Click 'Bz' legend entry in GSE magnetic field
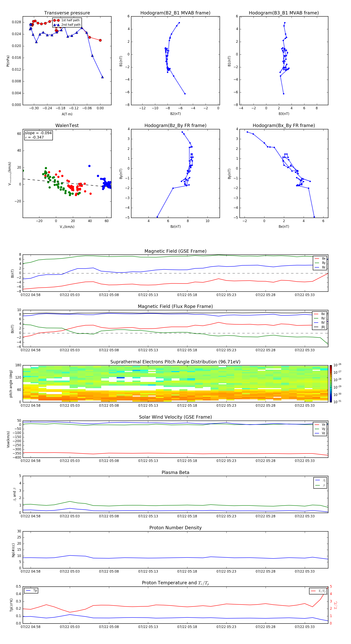This screenshot has width=351, height=644. coord(320,267)
